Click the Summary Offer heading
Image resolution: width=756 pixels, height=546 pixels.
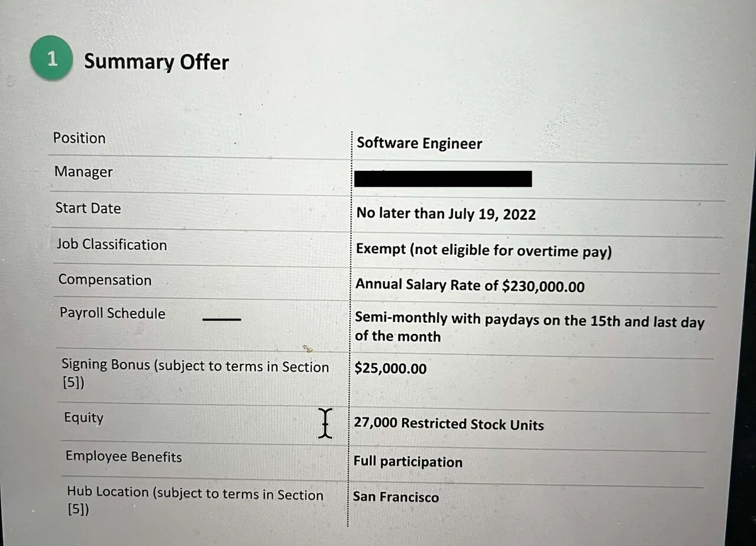[x=156, y=62]
